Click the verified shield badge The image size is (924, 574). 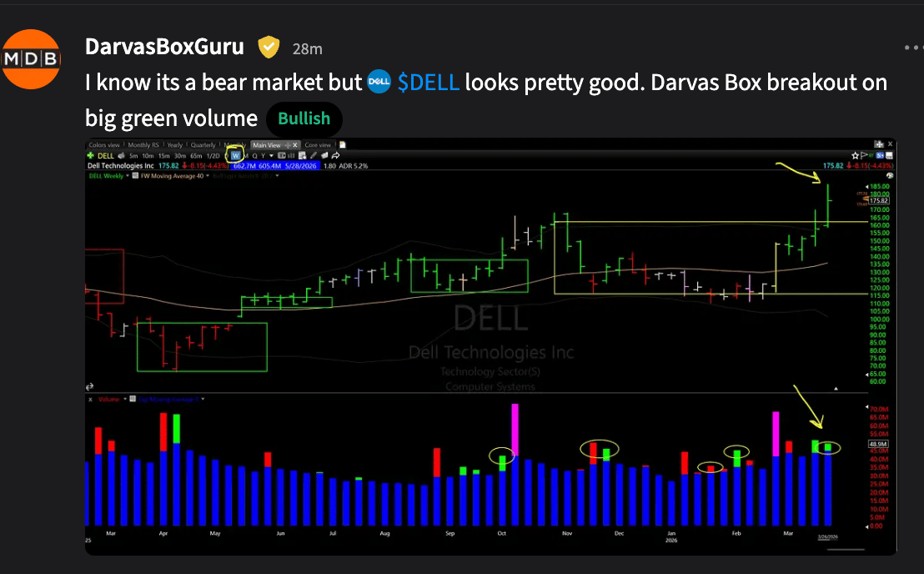pos(269,48)
